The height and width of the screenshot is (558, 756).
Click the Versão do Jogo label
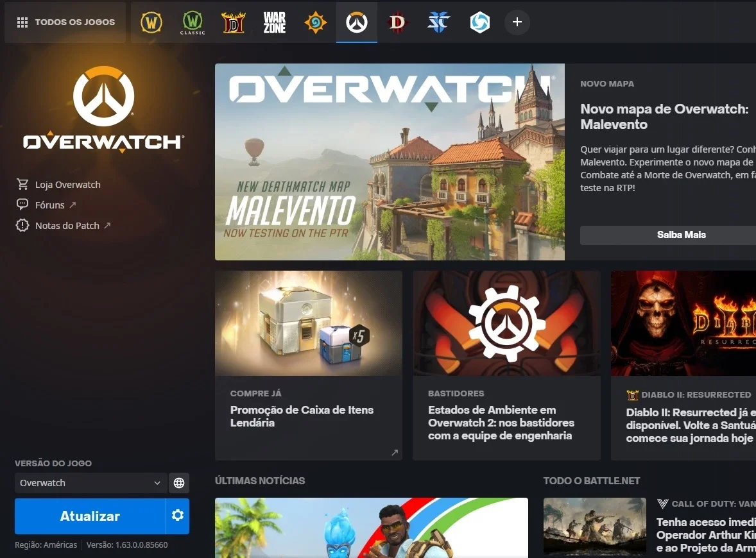coord(53,463)
